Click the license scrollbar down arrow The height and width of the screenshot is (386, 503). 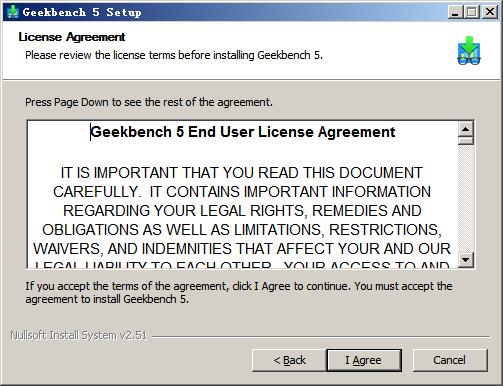[x=466, y=259]
